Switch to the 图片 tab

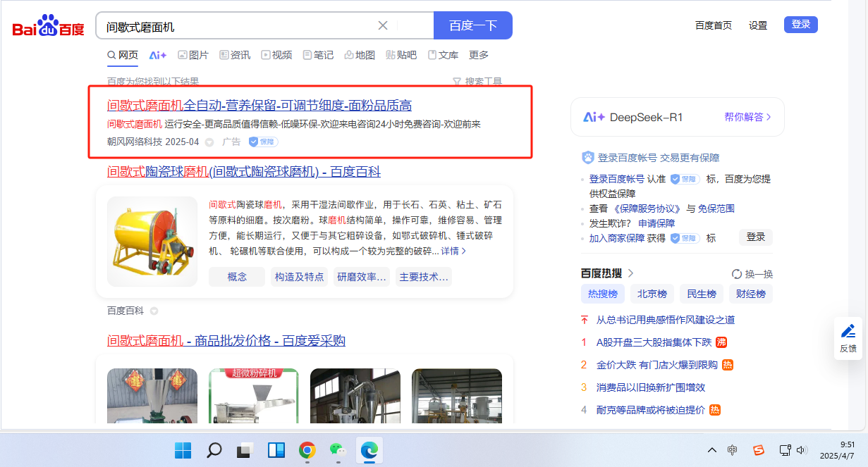tap(193, 55)
